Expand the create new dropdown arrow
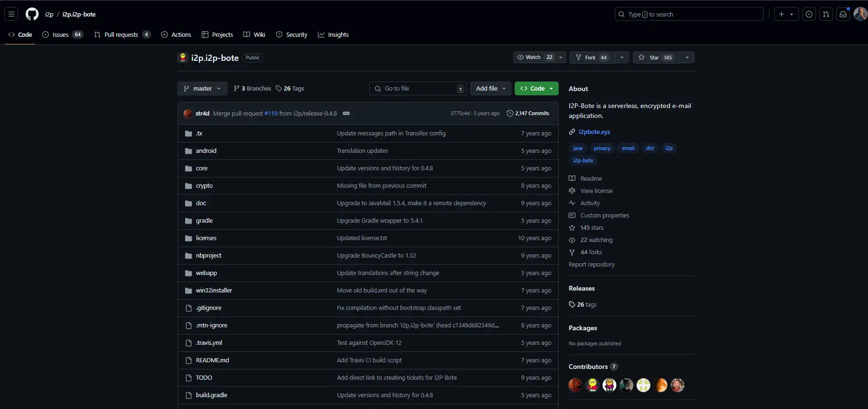 [792, 14]
